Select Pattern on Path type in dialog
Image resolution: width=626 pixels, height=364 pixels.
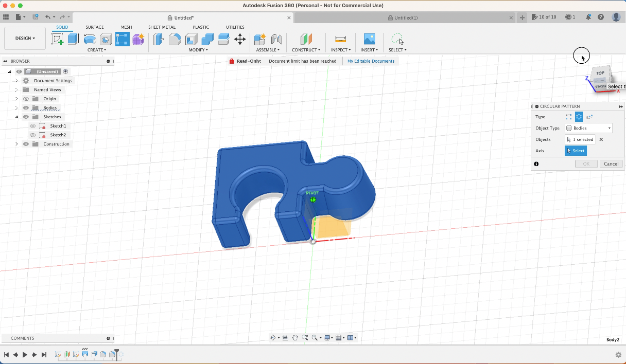tap(589, 117)
